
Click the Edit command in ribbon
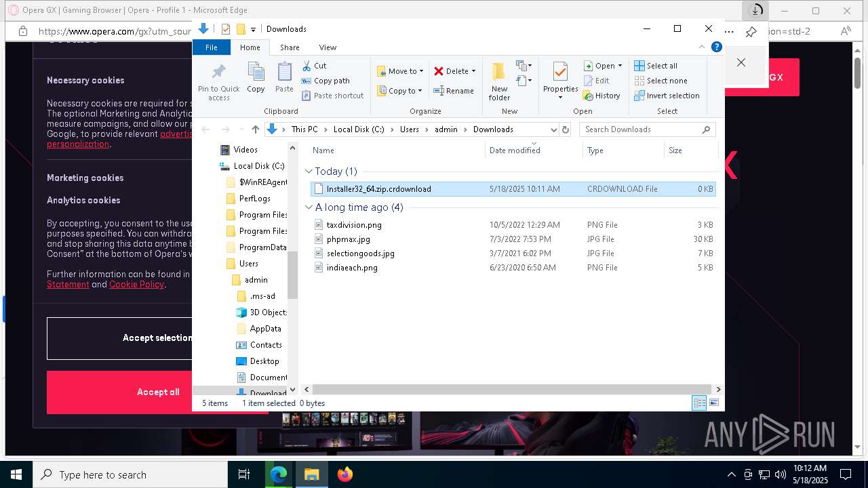coord(597,81)
